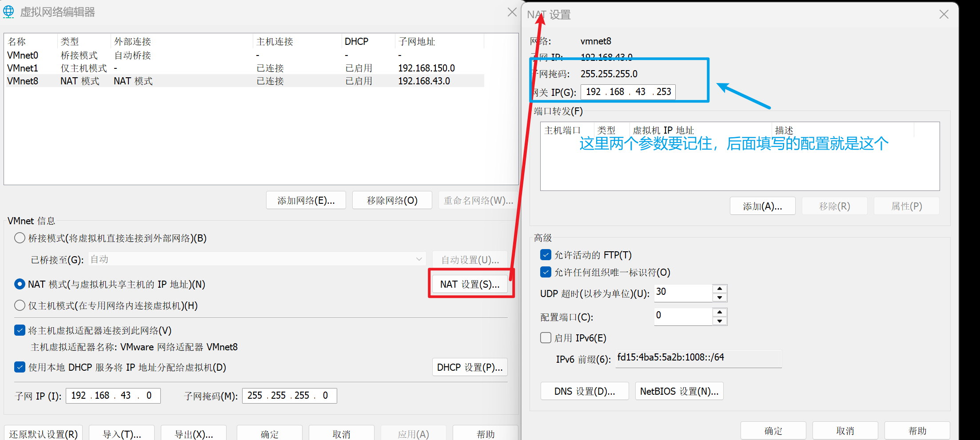This screenshot has height=440, width=980.
Task: Toggle 允许任何组织唯一标识符 checkbox
Action: pyautogui.click(x=546, y=272)
